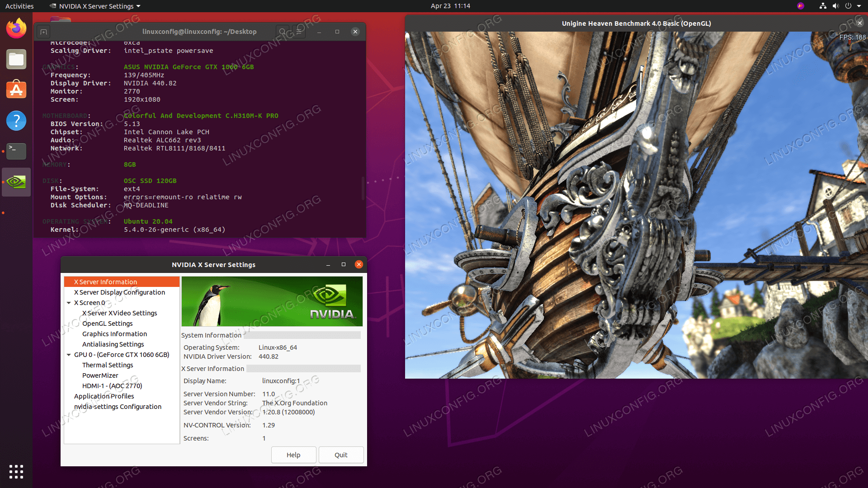The height and width of the screenshot is (488, 868).
Task: Open terminal hamburger menu
Action: pyautogui.click(x=299, y=32)
